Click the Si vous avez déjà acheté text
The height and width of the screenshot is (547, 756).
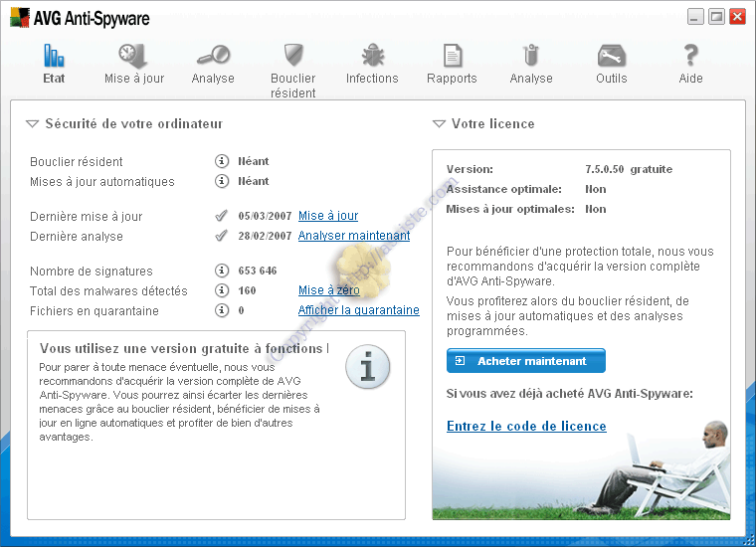[569, 394]
